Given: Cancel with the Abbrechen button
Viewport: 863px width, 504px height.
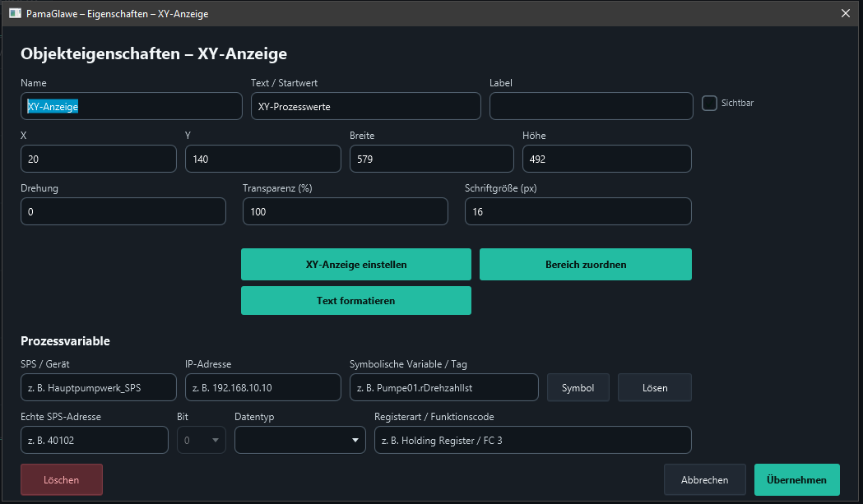Looking at the screenshot, I should click(704, 480).
